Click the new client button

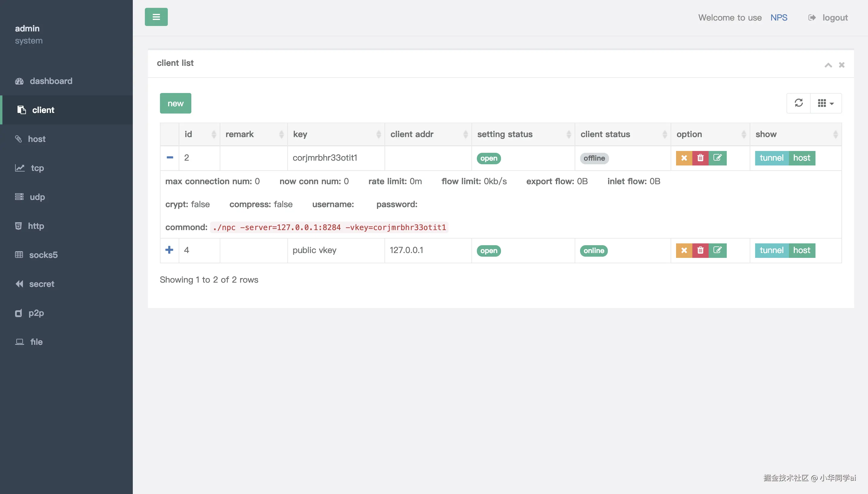point(175,104)
